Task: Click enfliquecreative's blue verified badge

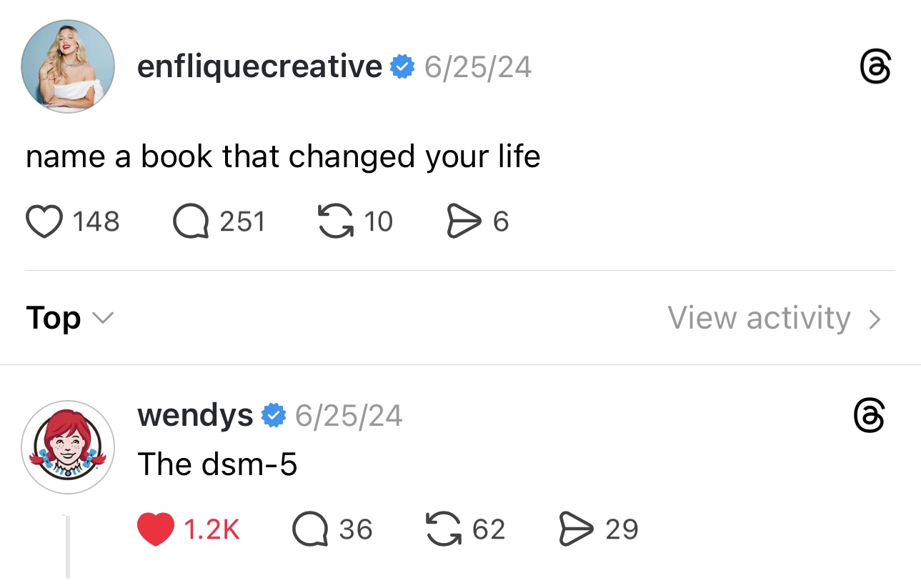Action: click(402, 67)
